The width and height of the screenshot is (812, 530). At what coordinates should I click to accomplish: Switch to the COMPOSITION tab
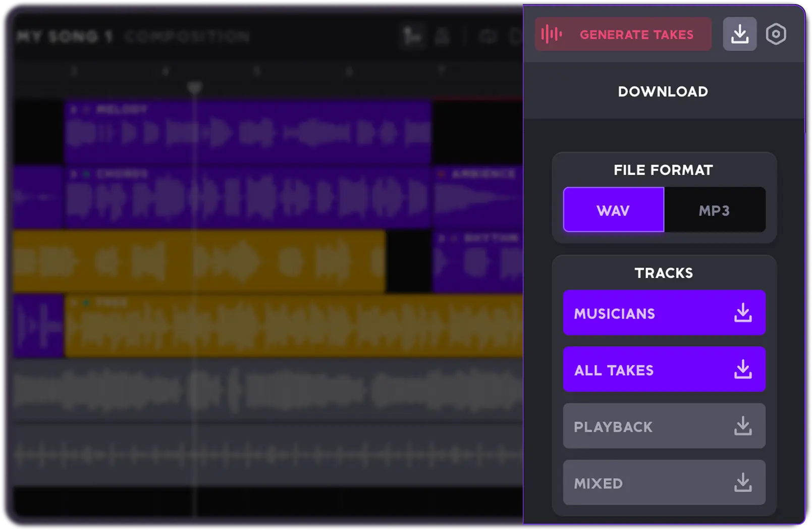(187, 36)
